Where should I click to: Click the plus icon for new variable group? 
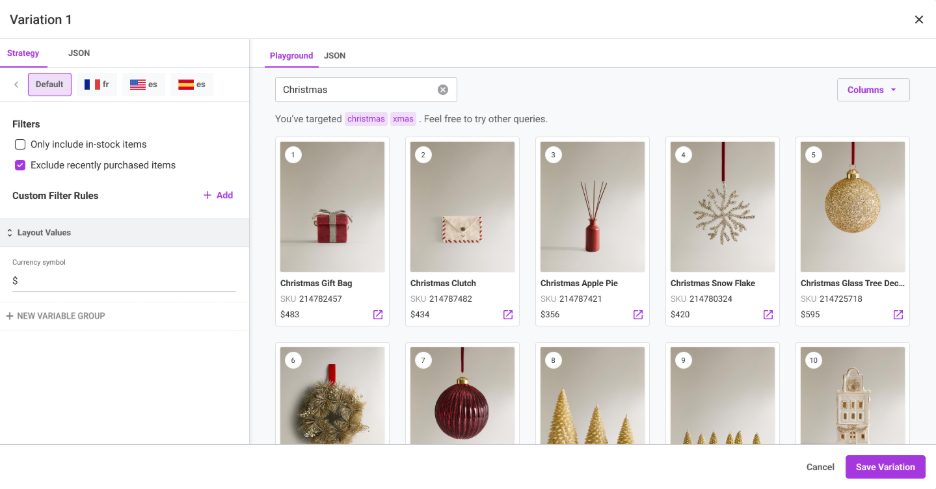pyautogui.click(x=10, y=316)
